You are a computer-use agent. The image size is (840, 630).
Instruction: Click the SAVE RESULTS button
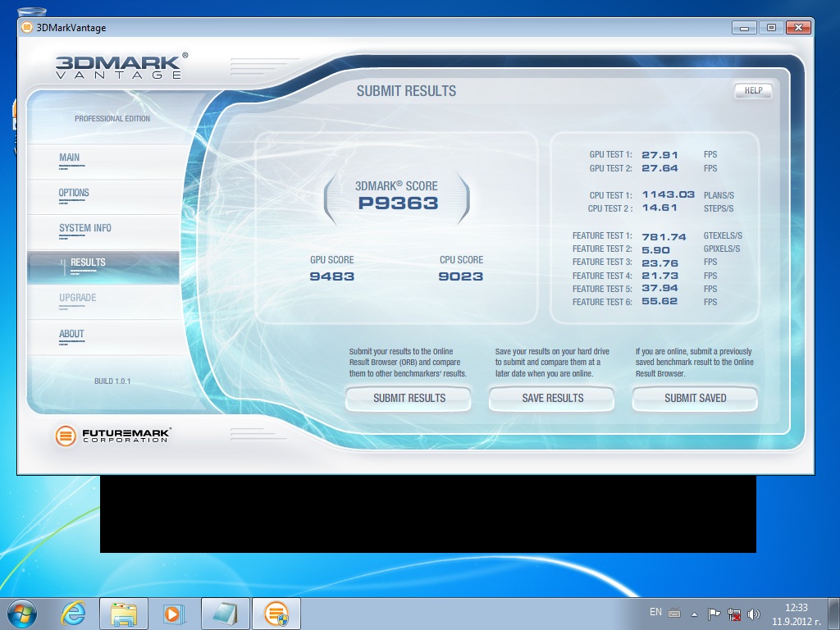tap(552, 398)
